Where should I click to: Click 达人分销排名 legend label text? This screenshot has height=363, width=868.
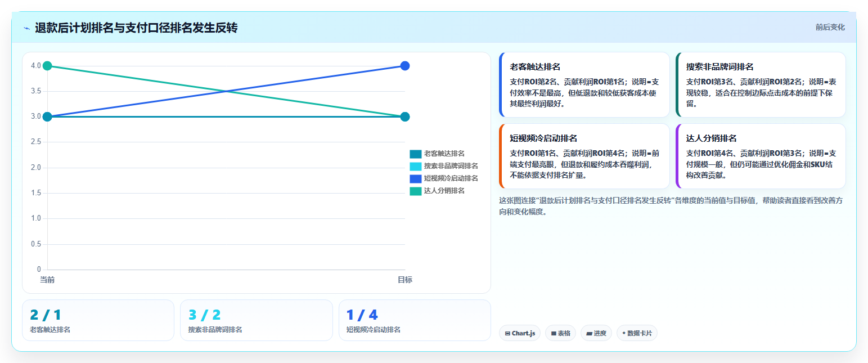click(x=444, y=191)
